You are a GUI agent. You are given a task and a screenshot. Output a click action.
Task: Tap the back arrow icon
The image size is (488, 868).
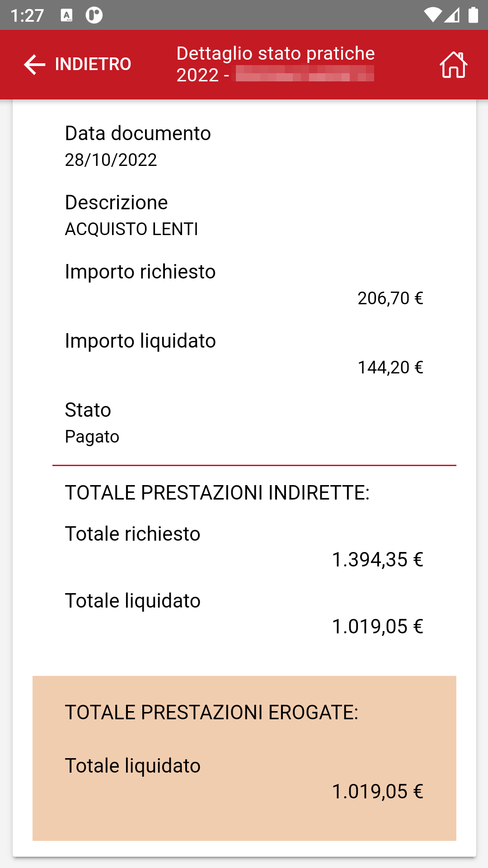[35, 65]
